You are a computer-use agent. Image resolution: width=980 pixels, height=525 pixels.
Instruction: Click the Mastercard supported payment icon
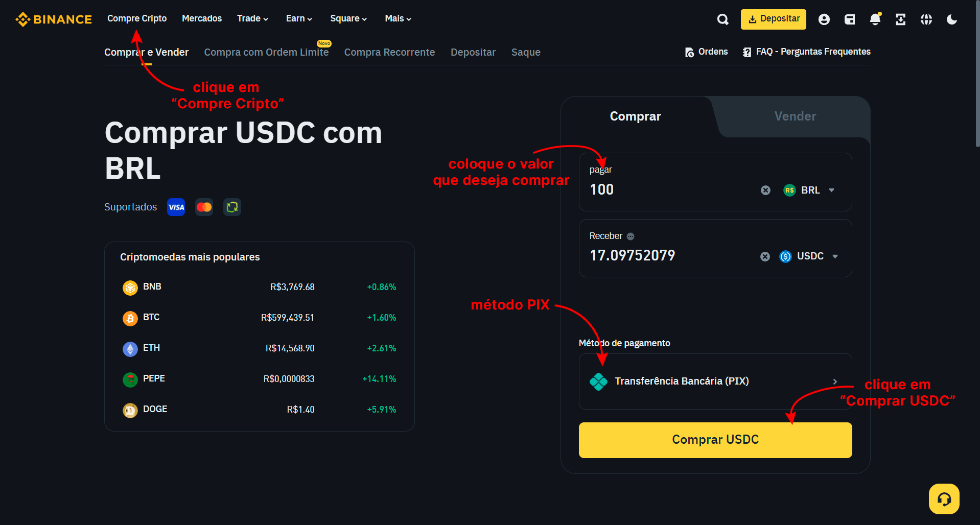(x=204, y=207)
